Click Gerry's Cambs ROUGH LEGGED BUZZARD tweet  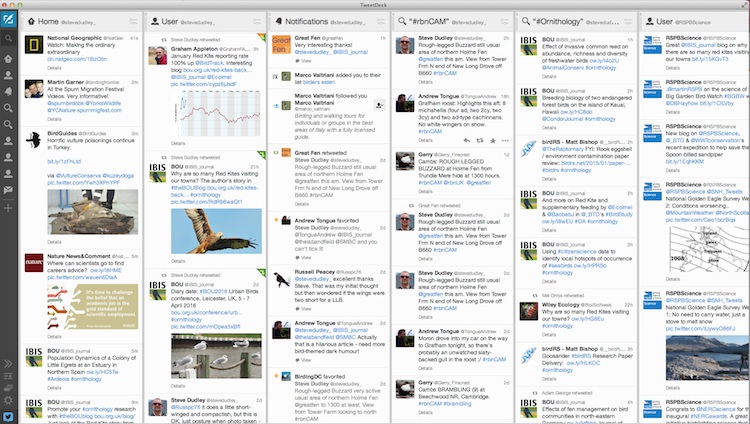click(452, 173)
